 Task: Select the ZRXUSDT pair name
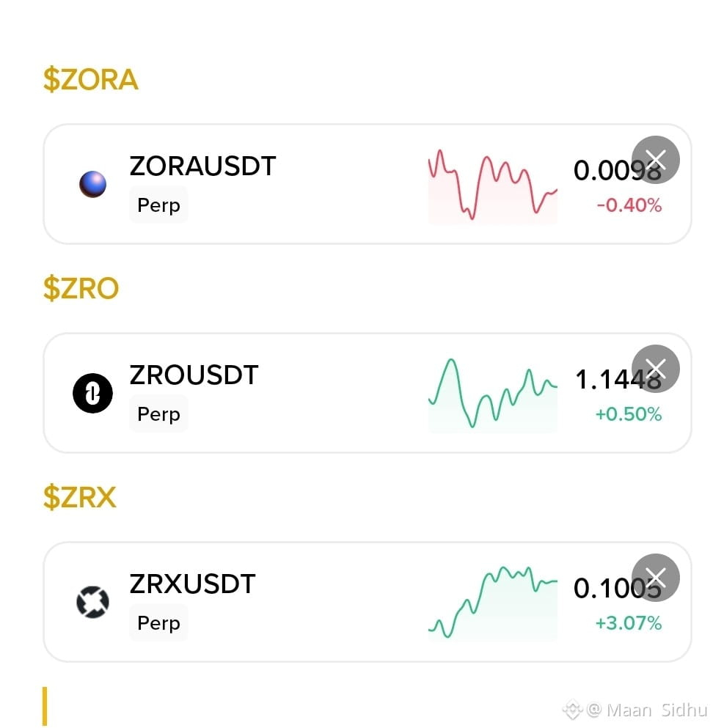click(192, 584)
